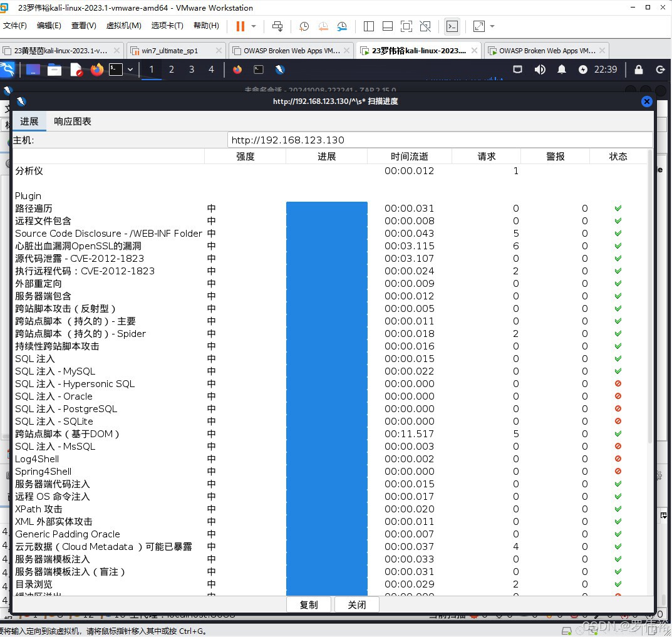Open the Kali terminal emulator launcher
This screenshot has height=637, width=672.
coord(116,70)
